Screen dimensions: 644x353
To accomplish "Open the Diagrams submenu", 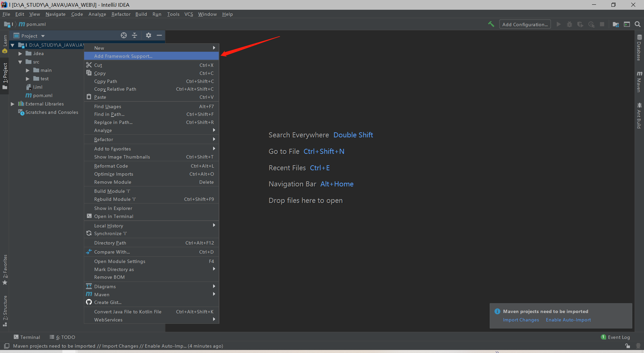I will pos(151,286).
